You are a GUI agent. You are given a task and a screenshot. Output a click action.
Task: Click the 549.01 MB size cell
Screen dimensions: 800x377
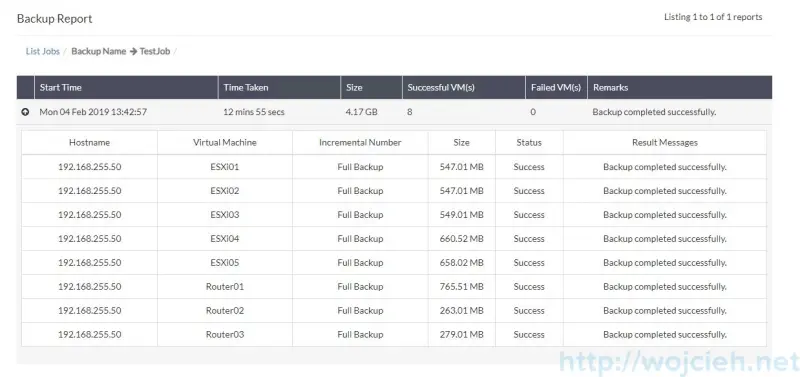(462, 215)
